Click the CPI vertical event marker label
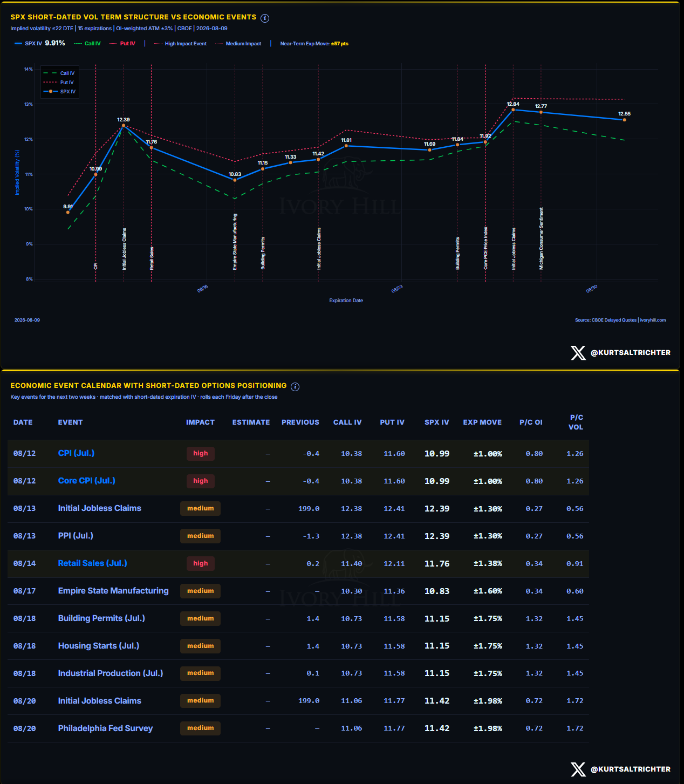684x784 pixels. [x=95, y=266]
